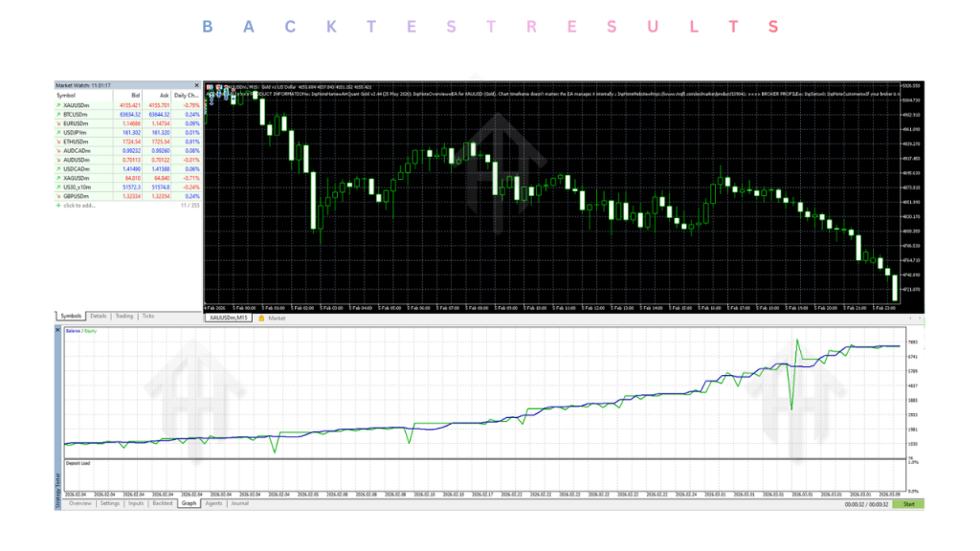The width and height of the screenshot is (980, 551).
Task: Open the Journal tab in Strategy Tester
Action: pyautogui.click(x=240, y=503)
